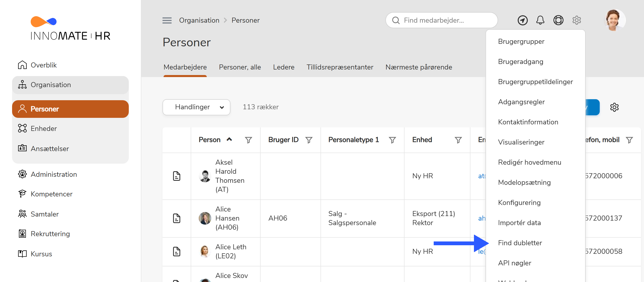Choose Find dubletter in the menu

click(520, 243)
